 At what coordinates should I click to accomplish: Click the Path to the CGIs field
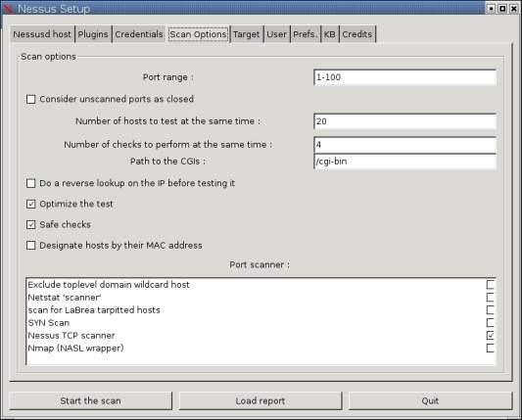(x=404, y=162)
